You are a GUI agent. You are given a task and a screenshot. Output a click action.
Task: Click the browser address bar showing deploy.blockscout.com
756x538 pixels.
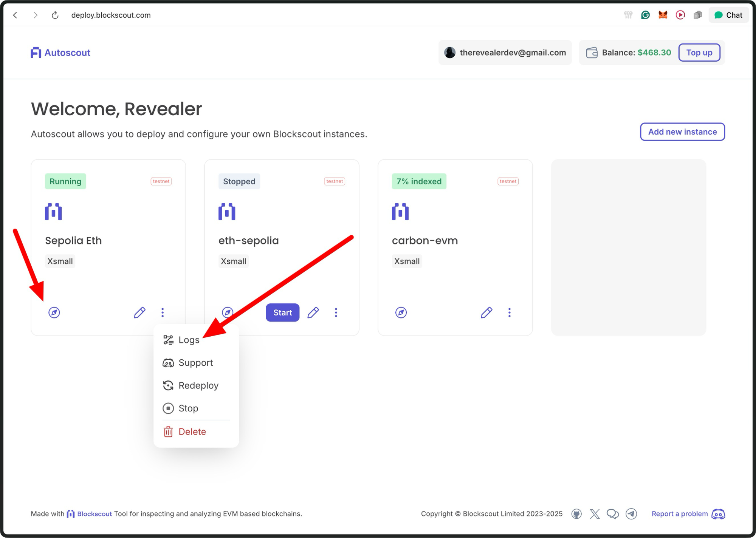112,15
